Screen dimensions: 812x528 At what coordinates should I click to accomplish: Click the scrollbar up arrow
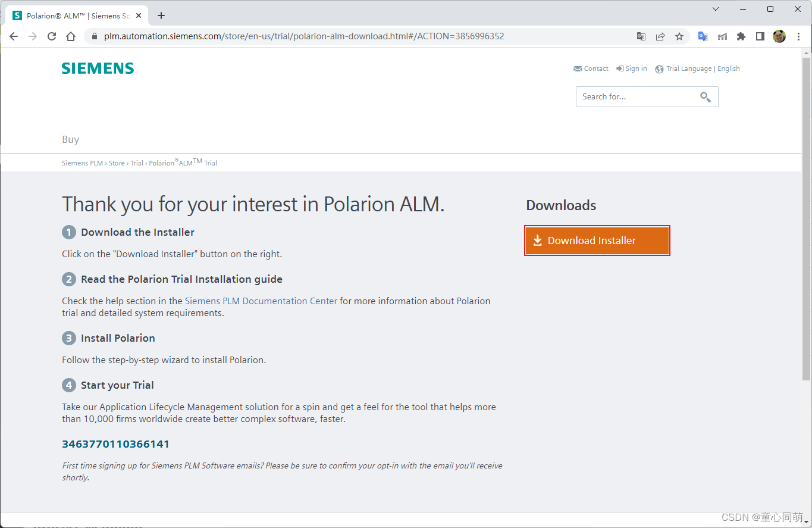coord(806,52)
